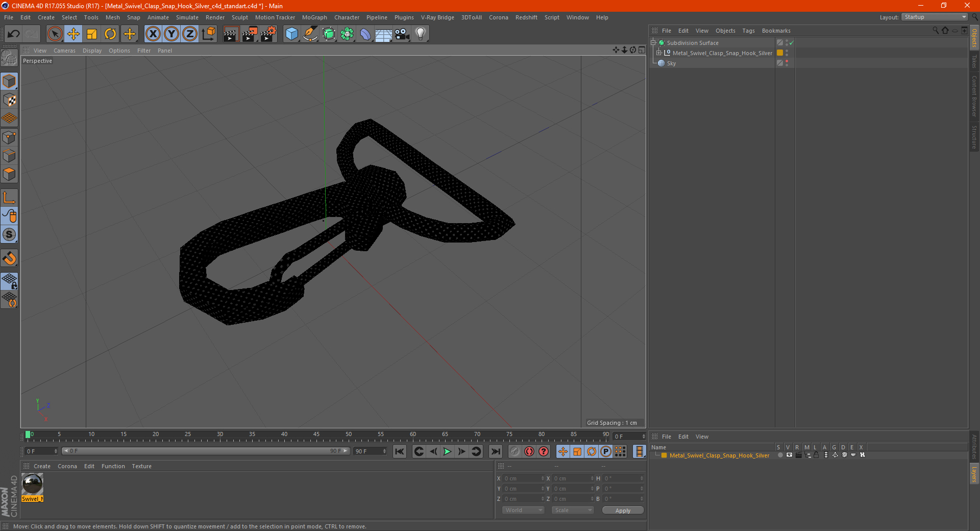This screenshot has height=531, width=980.
Task: Switch to Polygons mode
Action: coord(9,174)
